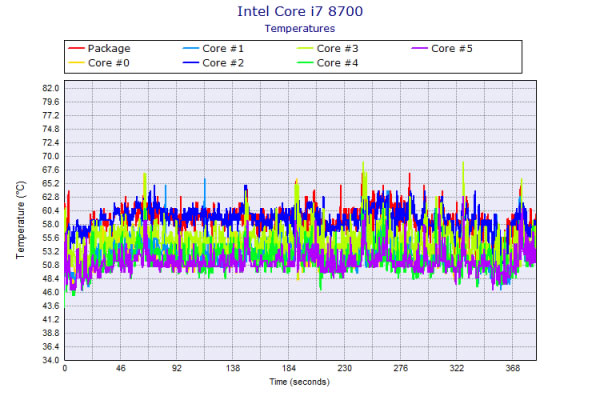Click the 'Intel Core i7 8700' chart title
Image resolution: width=600 pixels, height=400 pixels.
[x=300, y=11]
